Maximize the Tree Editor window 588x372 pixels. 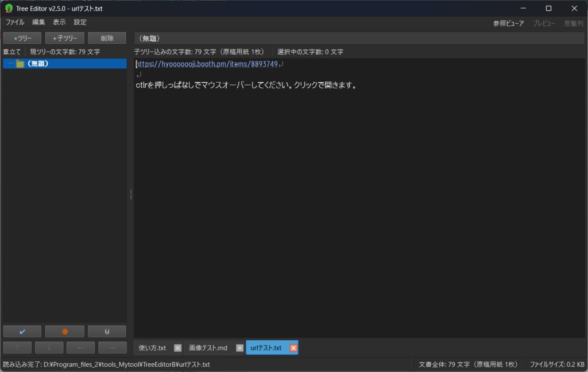[x=548, y=8]
